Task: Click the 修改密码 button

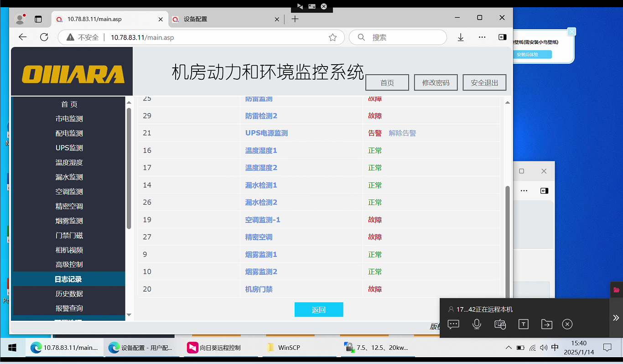Action: [436, 82]
